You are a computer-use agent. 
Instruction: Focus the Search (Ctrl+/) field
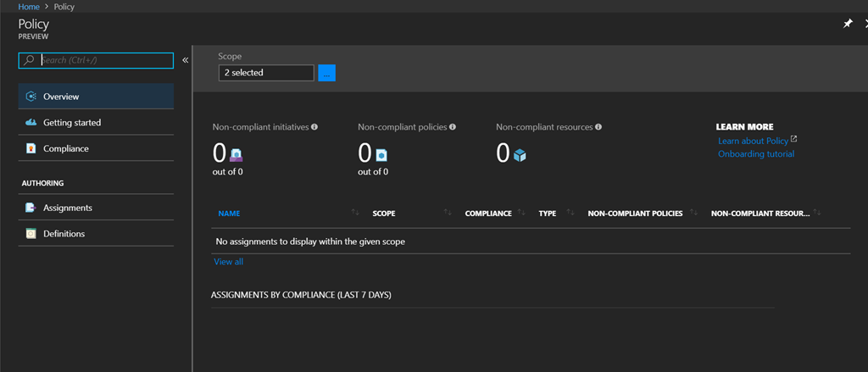tap(96, 60)
